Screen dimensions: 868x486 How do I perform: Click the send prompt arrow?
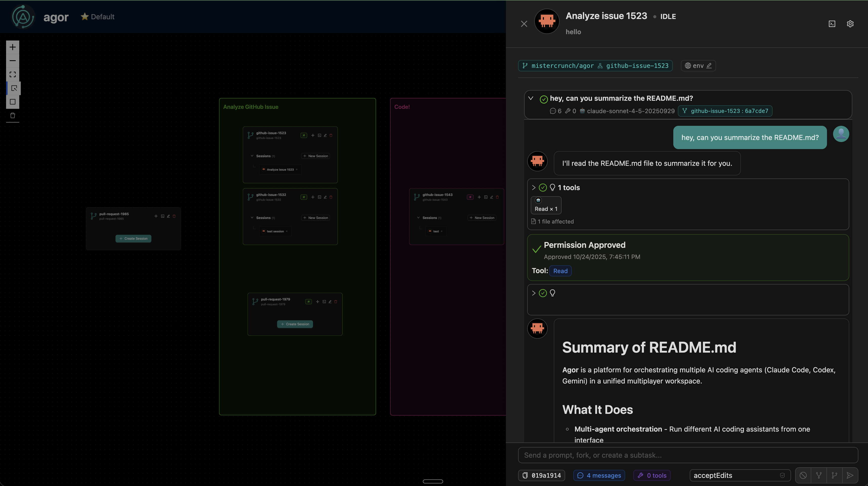tap(850, 475)
